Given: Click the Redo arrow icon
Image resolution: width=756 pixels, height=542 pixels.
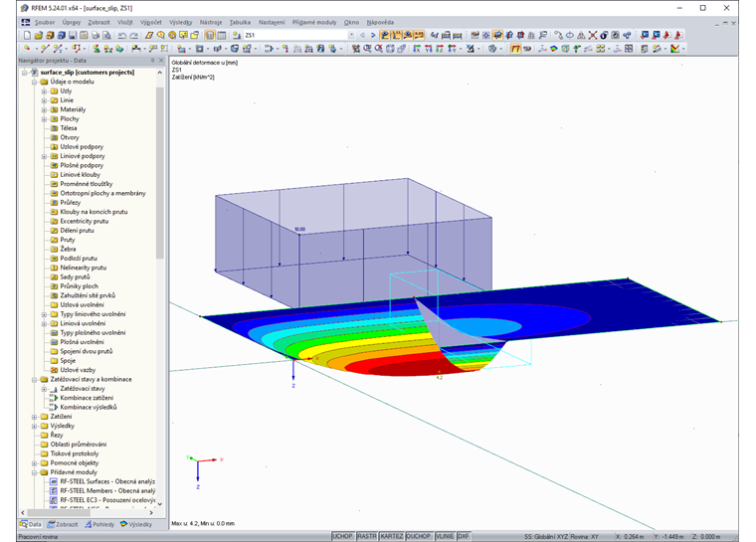Looking at the screenshot, I should pyautogui.click(x=134, y=35).
